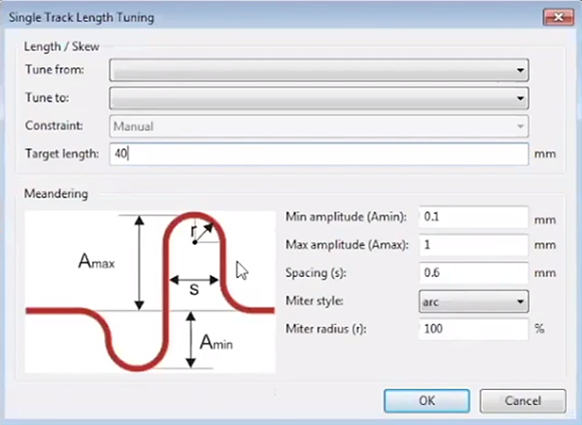
Task: Open the Tune to dropdown
Action: point(319,98)
